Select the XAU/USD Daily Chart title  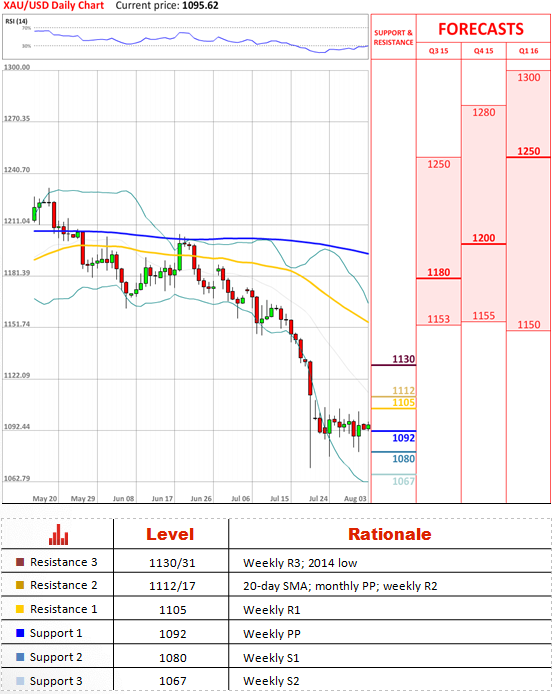54,6
